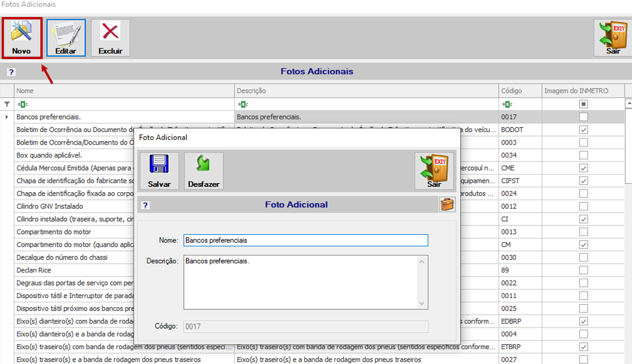Open help question mark beside Fotos Adicionais title
This screenshot has width=632, height=364.
click(x=11, y=72)
